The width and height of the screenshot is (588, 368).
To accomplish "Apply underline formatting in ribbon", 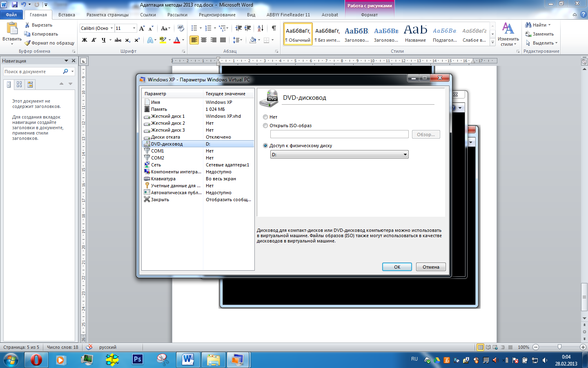I will pyautogui.click(x=103, y=40).
